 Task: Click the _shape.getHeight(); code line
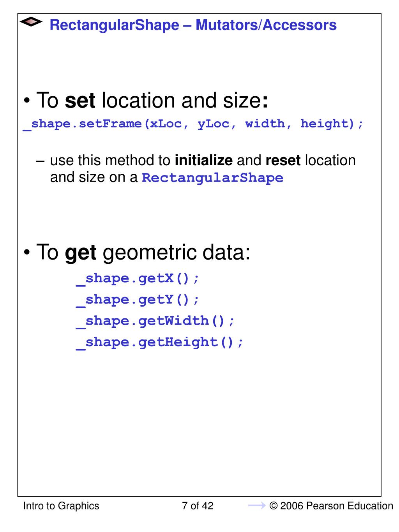tap(159, 342)
